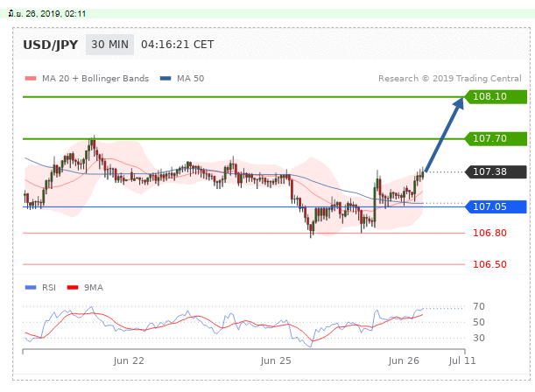
Task: Click the 30 MIN timeframe button
Action: [x=109, y=45]
